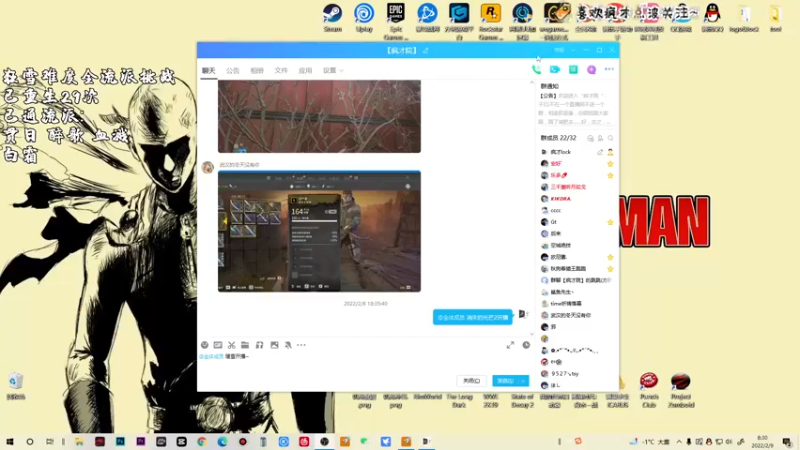Switch to the 应用 tab
The image size is (800, 450).
[x=305, y=71]
